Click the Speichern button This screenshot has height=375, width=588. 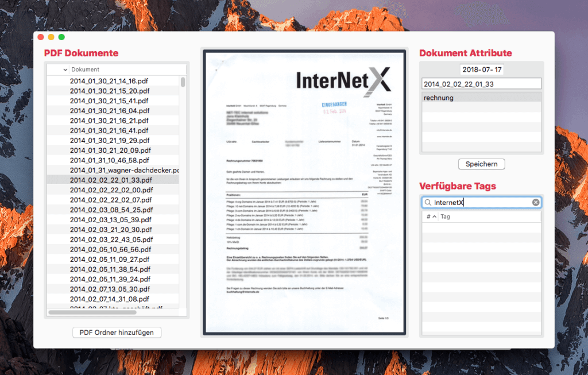coord(481,164)
